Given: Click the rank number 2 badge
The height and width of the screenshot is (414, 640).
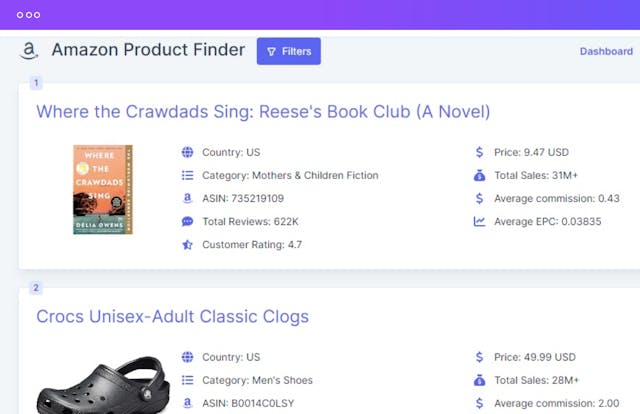Looking at the screenshot, I should pyautogui.click(x=36, y=288).
